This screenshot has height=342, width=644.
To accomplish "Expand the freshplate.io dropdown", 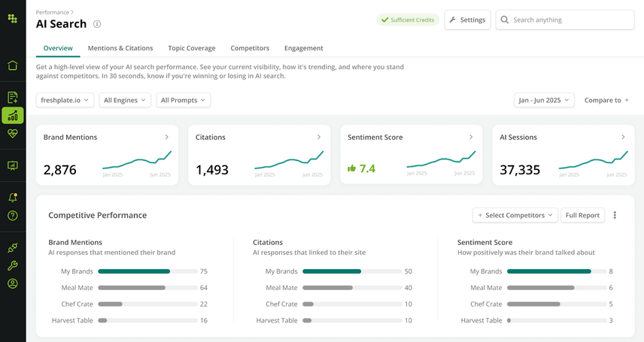I will coord(65,100).
